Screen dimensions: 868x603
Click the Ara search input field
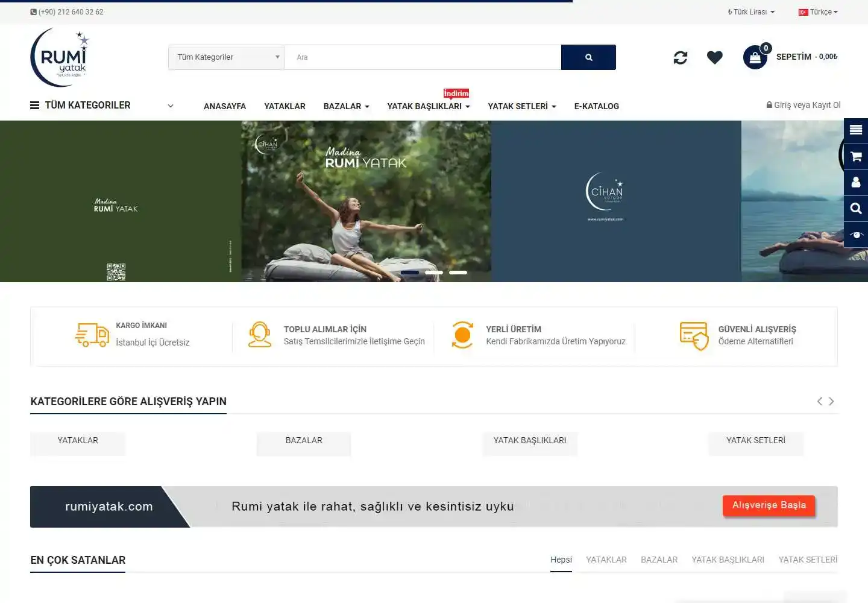[423, 57]
